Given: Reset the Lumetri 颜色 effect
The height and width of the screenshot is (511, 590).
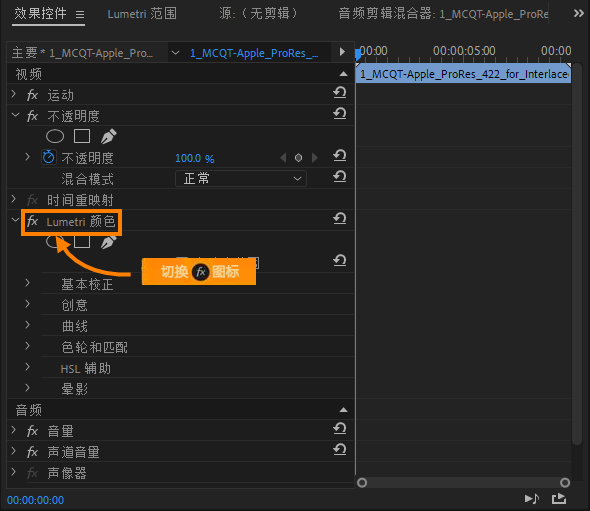Looking at the screenshot, I should coord(340,219).
